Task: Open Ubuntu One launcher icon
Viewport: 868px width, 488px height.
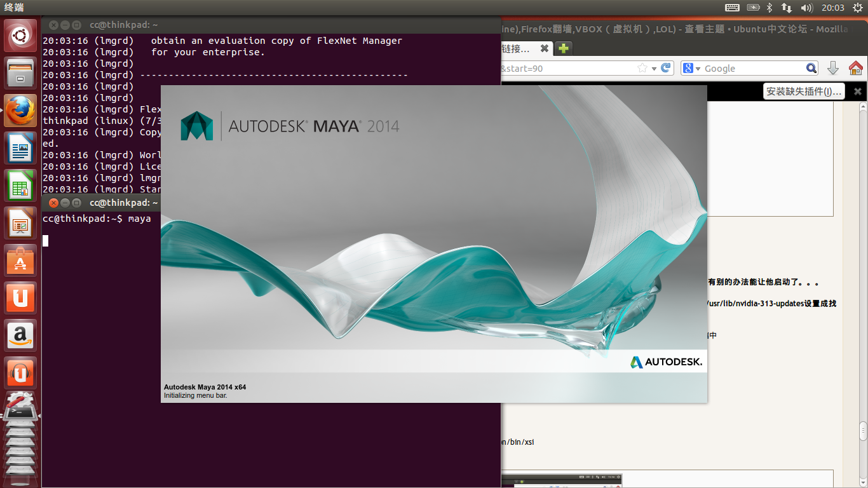Action: (x=20, y=297)
